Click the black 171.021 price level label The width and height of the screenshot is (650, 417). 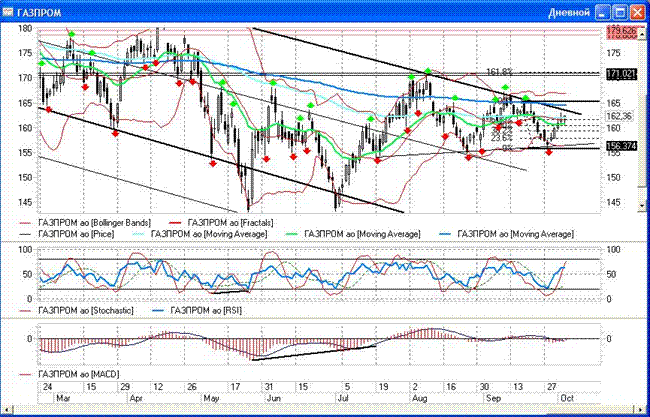coord(621,75)
